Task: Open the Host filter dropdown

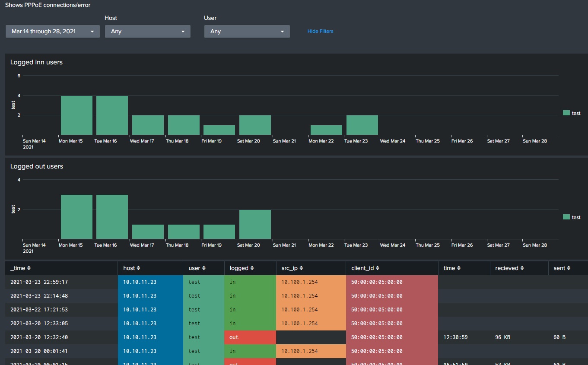Action: 147,31
